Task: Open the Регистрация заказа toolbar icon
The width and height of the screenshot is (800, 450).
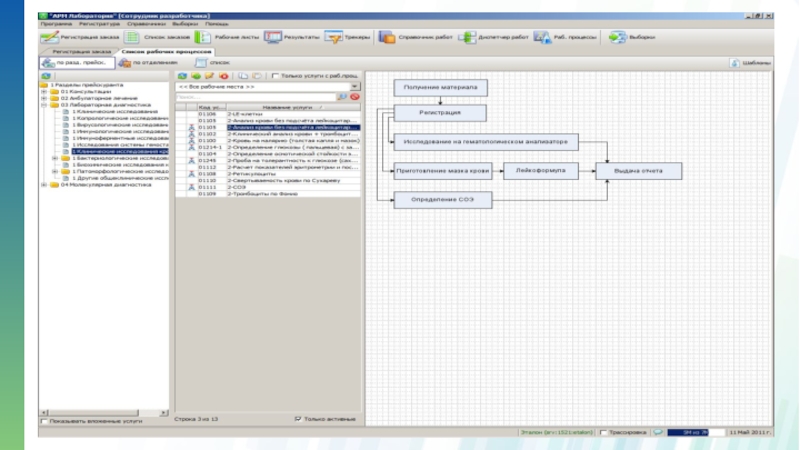Action: (47, 37)
